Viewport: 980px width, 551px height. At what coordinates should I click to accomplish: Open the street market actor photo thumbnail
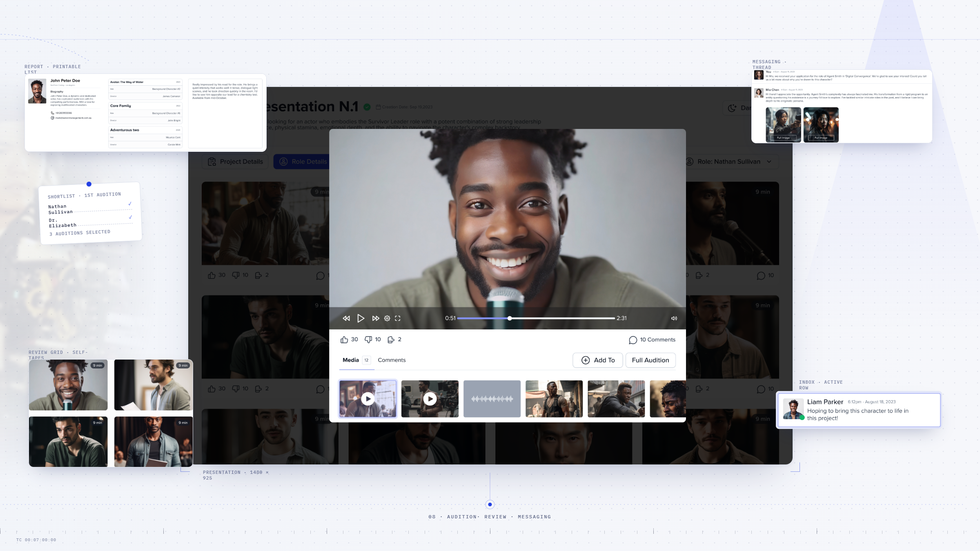click(x=554, y=399)
